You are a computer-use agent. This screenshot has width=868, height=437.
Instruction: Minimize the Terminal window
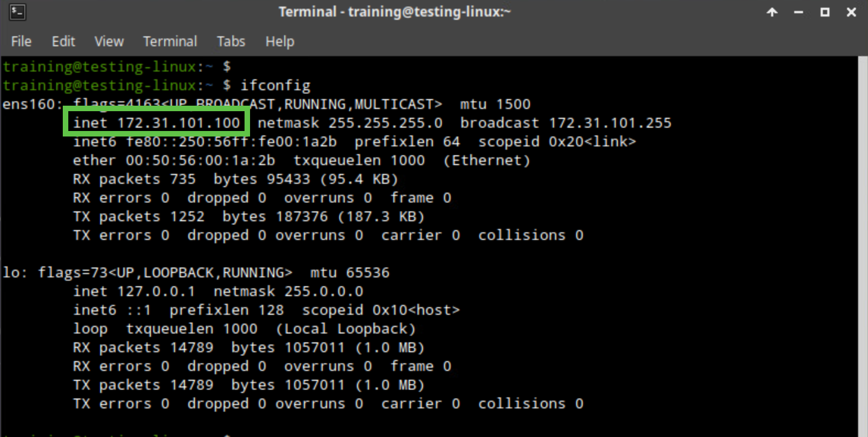pyautogui.click(x=799, y=12)
